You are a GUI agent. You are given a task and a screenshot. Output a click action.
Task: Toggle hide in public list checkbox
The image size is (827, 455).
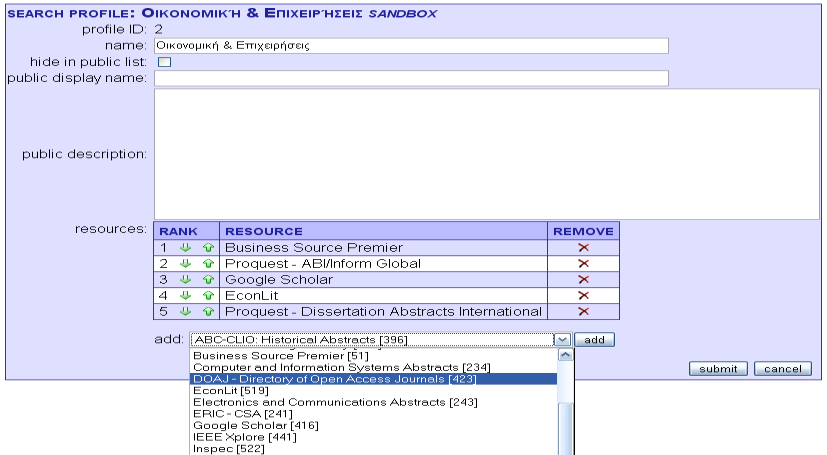(165, 62)
